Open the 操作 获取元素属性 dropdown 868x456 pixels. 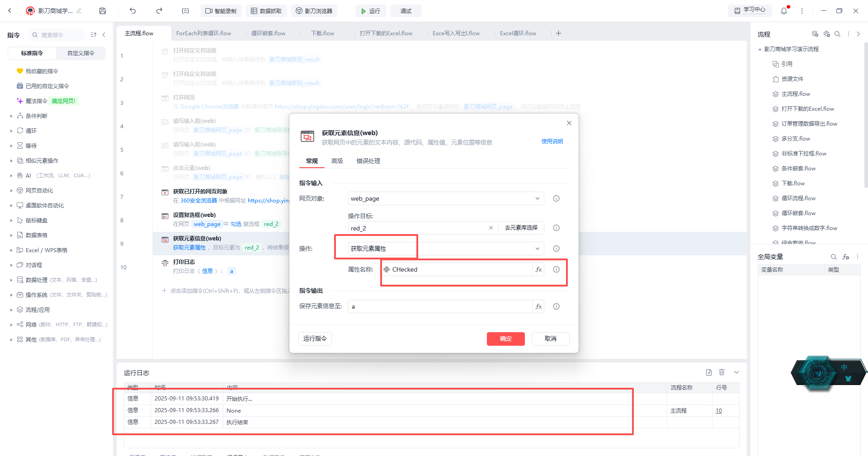point(446,249)
